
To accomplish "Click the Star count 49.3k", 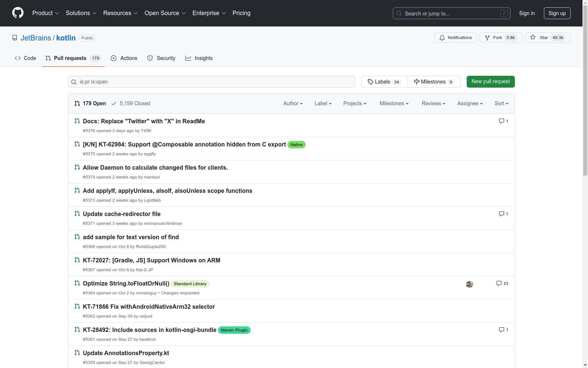I will tap(558, 38).
